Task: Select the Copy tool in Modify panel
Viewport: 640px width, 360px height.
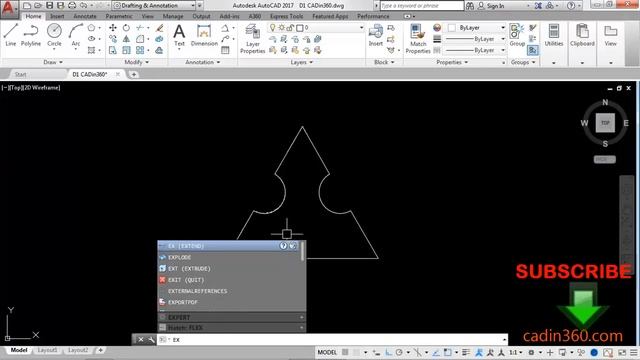Action: click(113, 39)
